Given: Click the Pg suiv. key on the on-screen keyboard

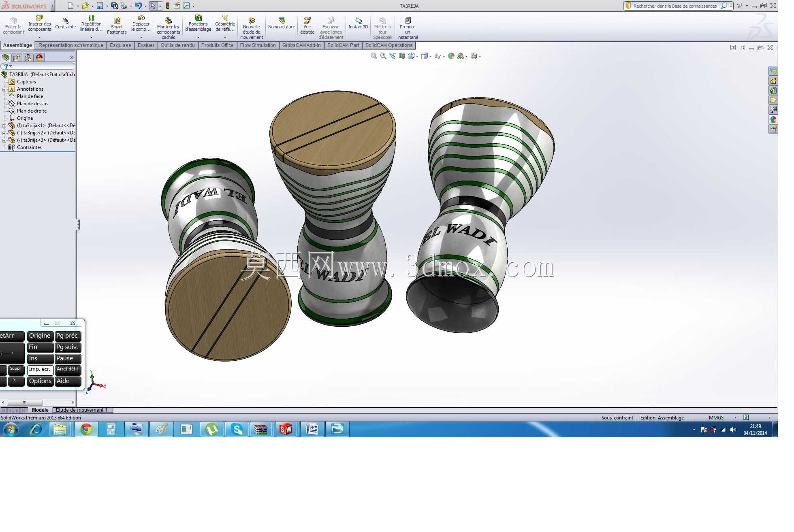Looking at the screenshot, I should (68, 347).
